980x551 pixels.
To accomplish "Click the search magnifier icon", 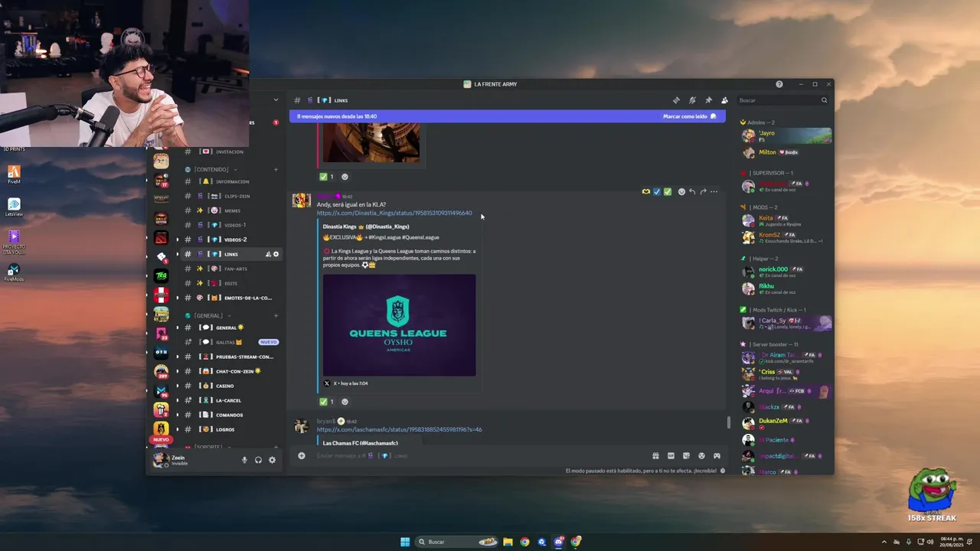I will (825, 100).
